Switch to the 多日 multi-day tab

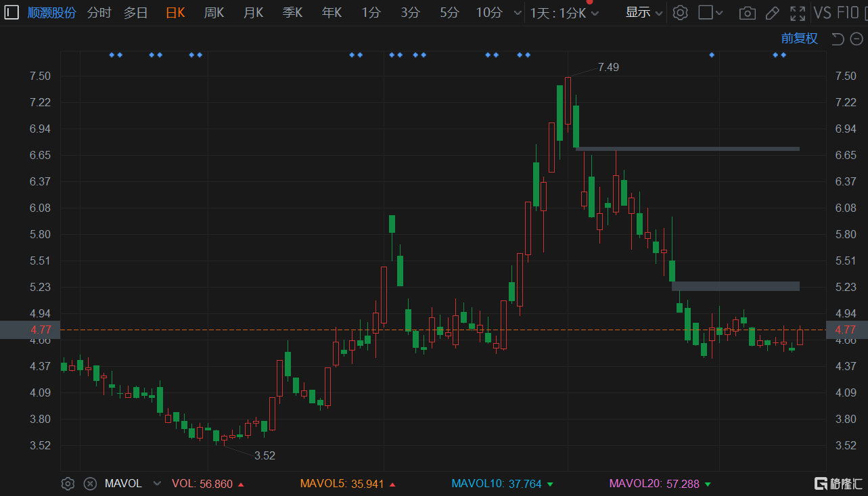pyautogui.click(x=135, y=12)
